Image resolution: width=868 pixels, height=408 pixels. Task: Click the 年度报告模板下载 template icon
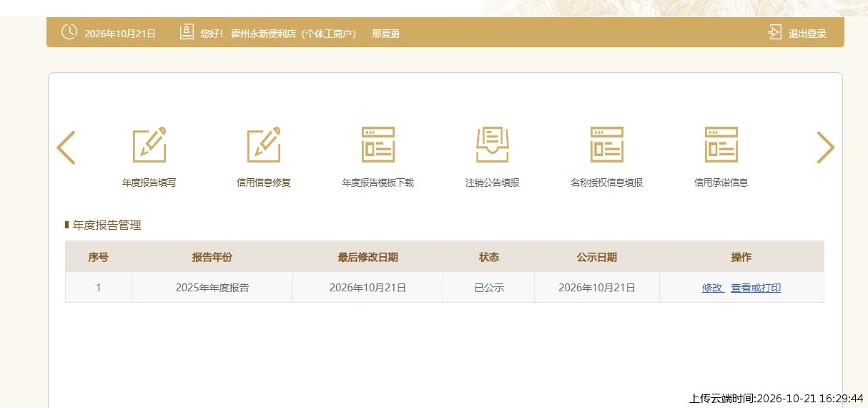click(378, 144)
